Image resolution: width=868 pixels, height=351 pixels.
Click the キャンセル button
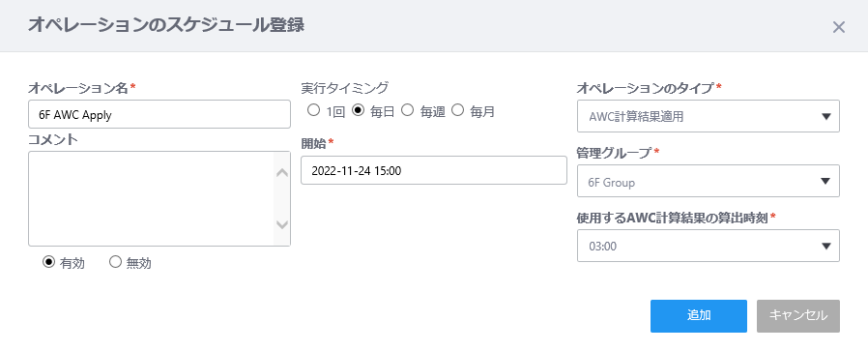click(798, 316)
